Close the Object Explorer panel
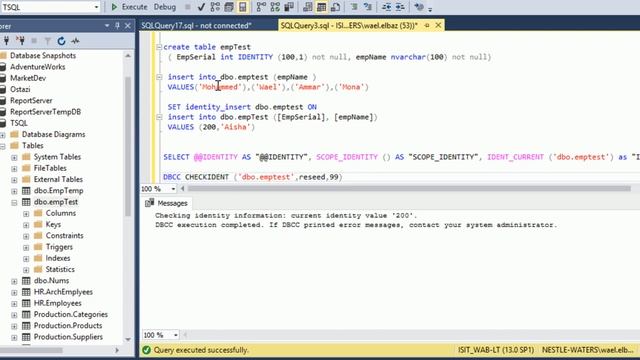 coord(128,26)
